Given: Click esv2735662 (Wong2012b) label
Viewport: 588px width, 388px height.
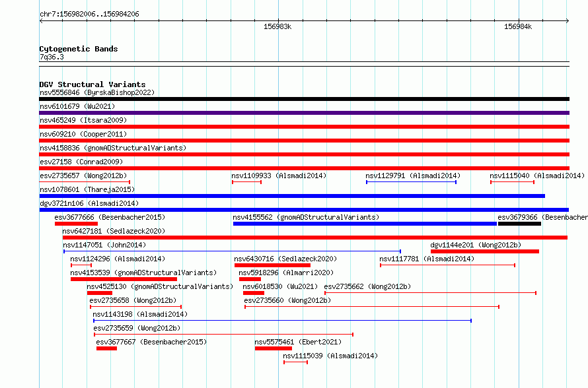Looking at the screenshot, I should pyautogui.click(x=367, y=286).
